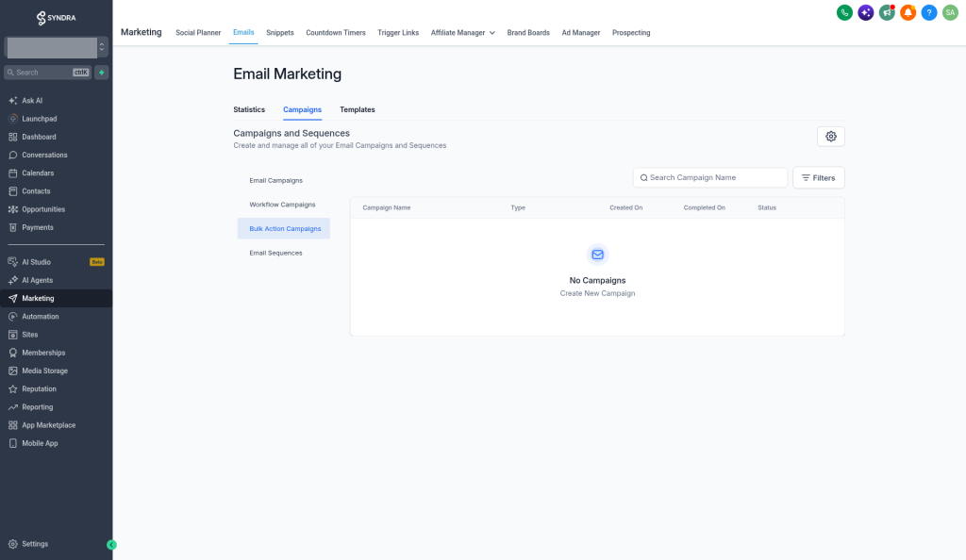Click the Memberships badge icon

tap(13, 353)
